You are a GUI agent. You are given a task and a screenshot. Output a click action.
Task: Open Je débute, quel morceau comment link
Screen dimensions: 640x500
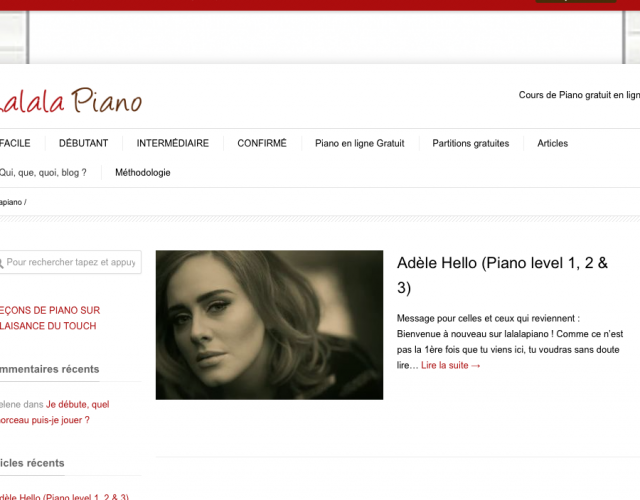55,412
